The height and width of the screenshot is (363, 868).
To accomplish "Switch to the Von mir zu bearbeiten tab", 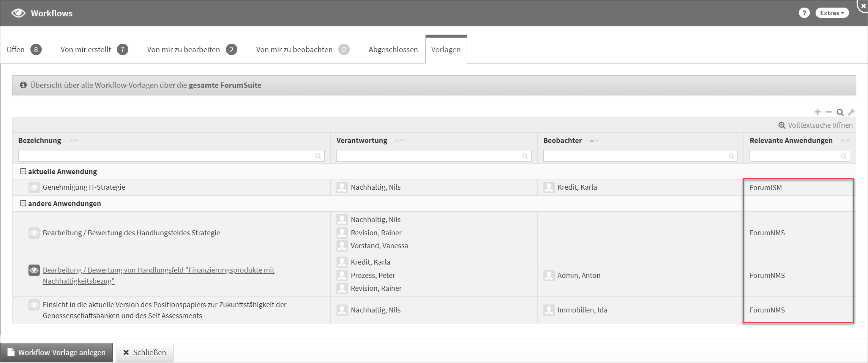I will point(183,49).
